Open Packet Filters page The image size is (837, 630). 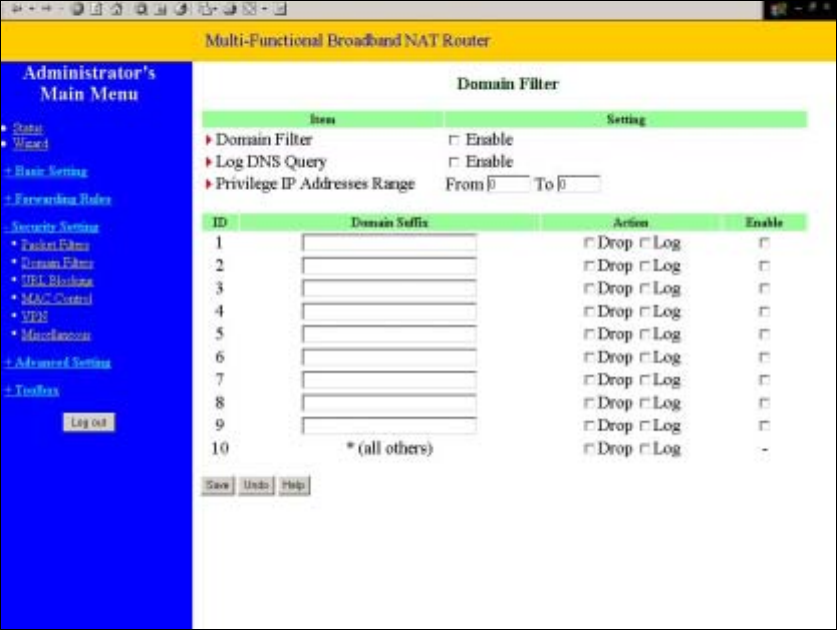coord(55,245)
